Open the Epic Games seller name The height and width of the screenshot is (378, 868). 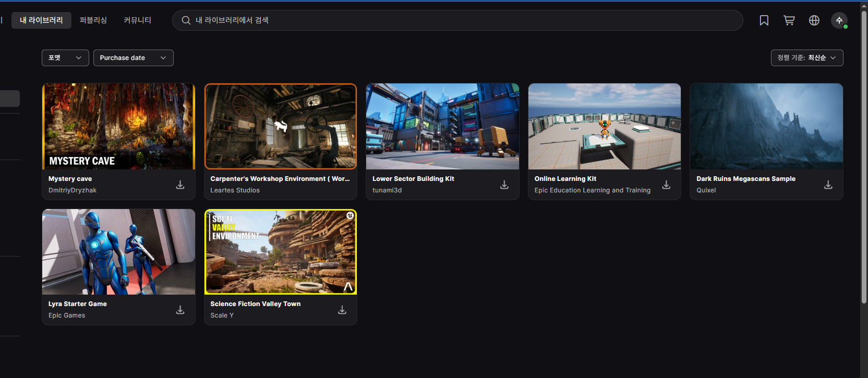click(67, 315)
